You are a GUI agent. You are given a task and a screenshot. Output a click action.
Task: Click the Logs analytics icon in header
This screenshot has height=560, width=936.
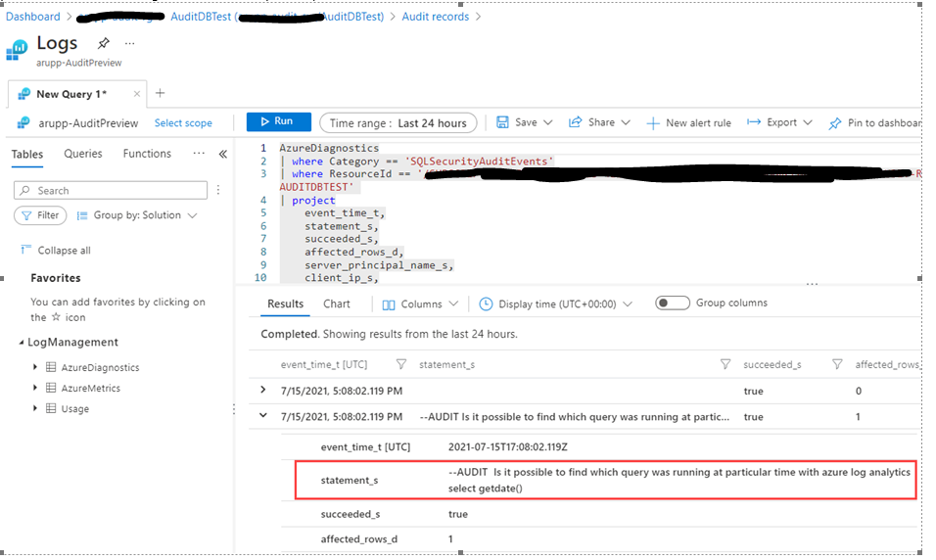coord(17,50)
